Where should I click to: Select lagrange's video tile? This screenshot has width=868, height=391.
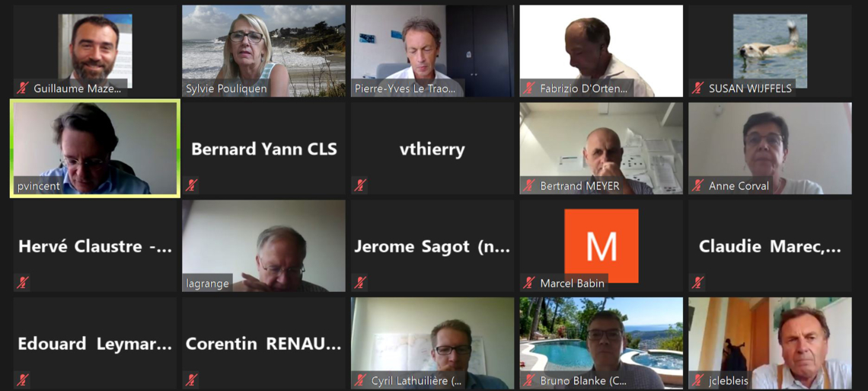click(x=263, y=246)
